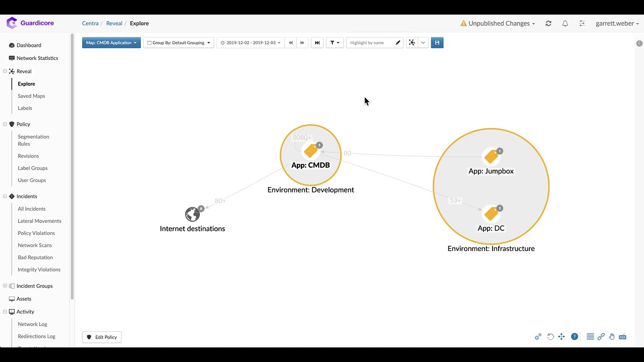
Task: Save the map with disk icon
Action: click(437, 43)
